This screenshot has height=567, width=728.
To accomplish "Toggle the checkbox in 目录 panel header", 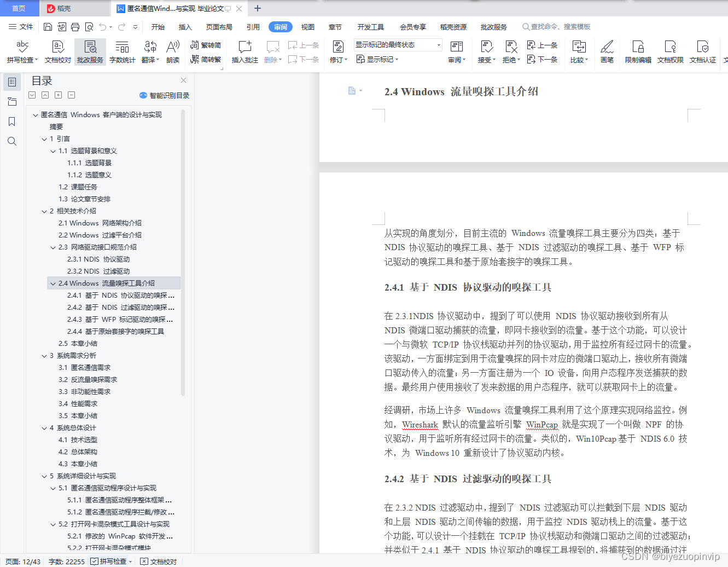I will 32,95.
